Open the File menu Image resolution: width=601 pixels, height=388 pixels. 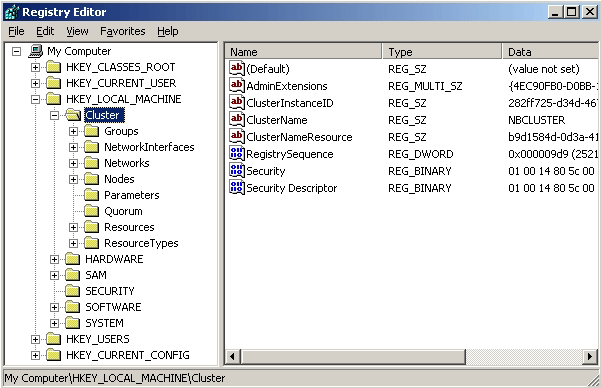tap(16, 31)
